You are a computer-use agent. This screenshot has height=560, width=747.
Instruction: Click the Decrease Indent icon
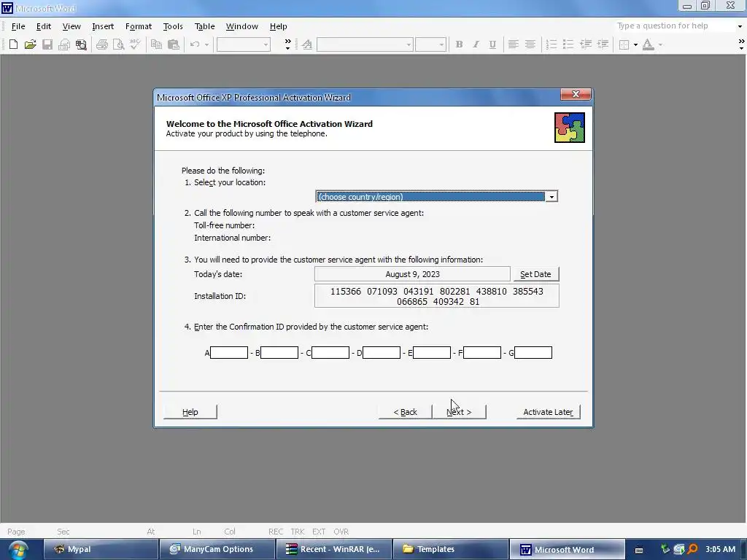coord(586,44)
